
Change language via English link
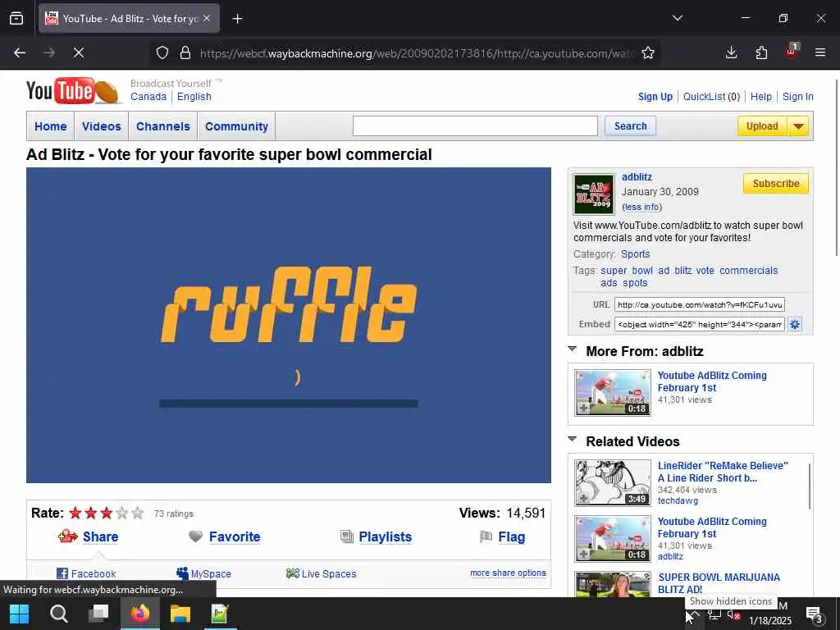click(x=194, y=97)
